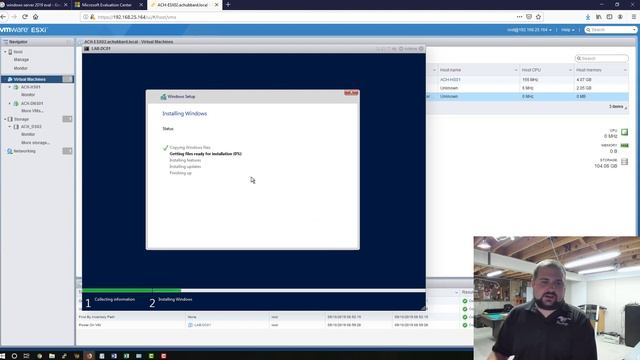Click the Storage usage icon
The image size is (640, 360).
(624, 162)
